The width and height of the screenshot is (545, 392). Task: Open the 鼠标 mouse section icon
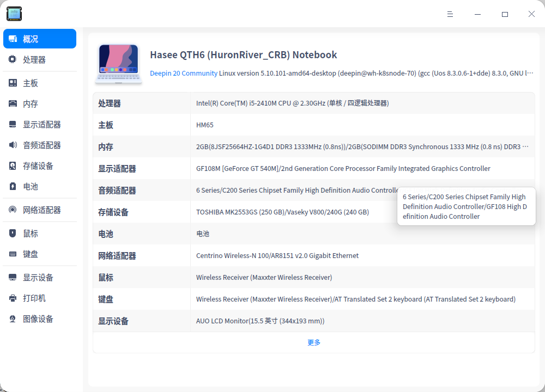(12, 233)
